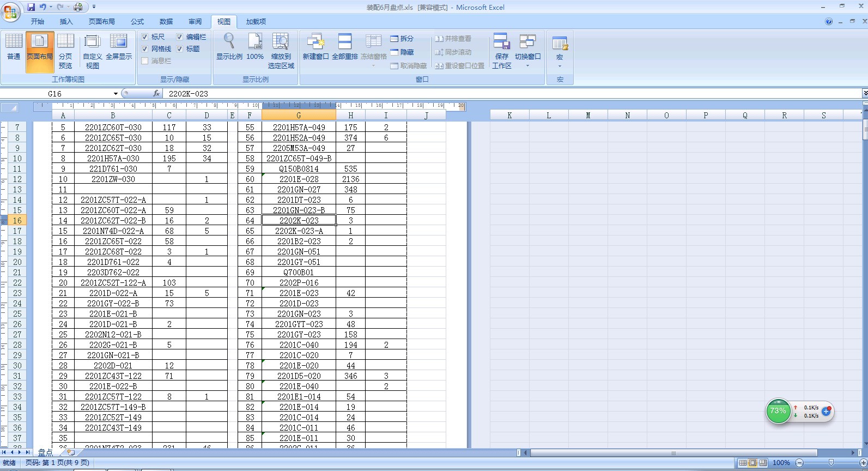Select the 盘点 sheet tab
This screenshot has height=471, width=868.
pyautogui.click(x=46, y=452)
